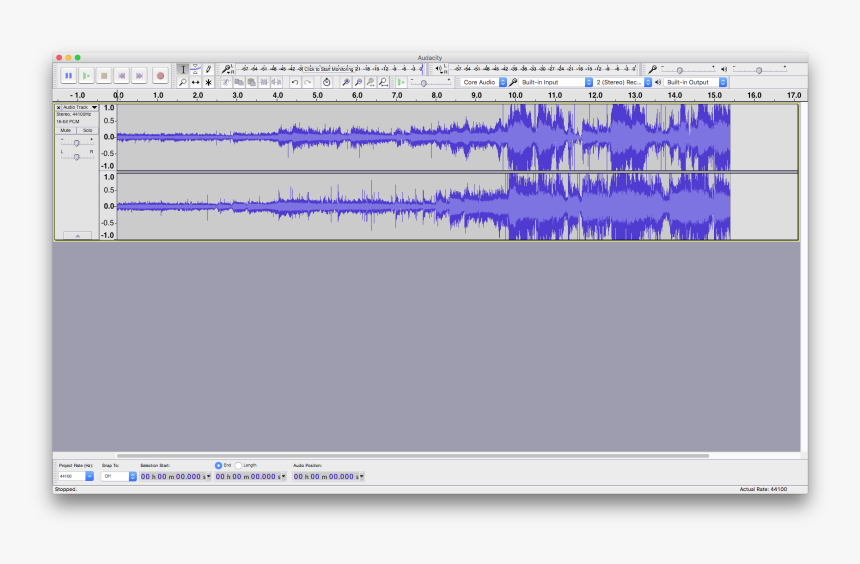This screenshot has height=564, width=860.
Task: Select the Envelope tool
Action: (195, 70)
